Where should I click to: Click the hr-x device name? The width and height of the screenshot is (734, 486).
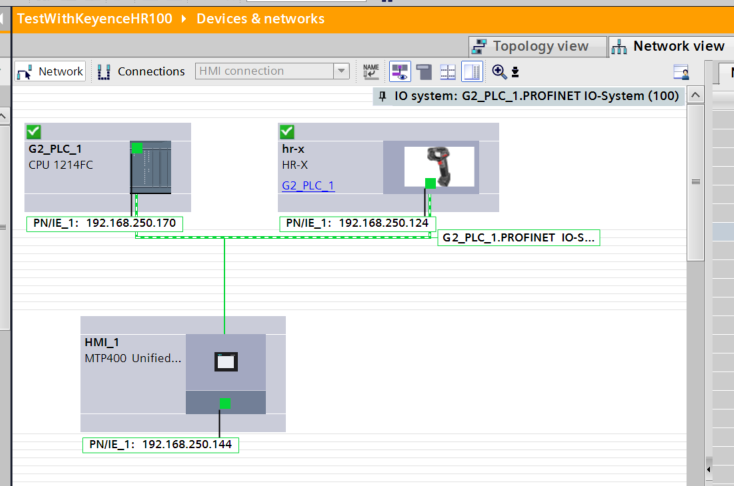click(x=293, y=149)
